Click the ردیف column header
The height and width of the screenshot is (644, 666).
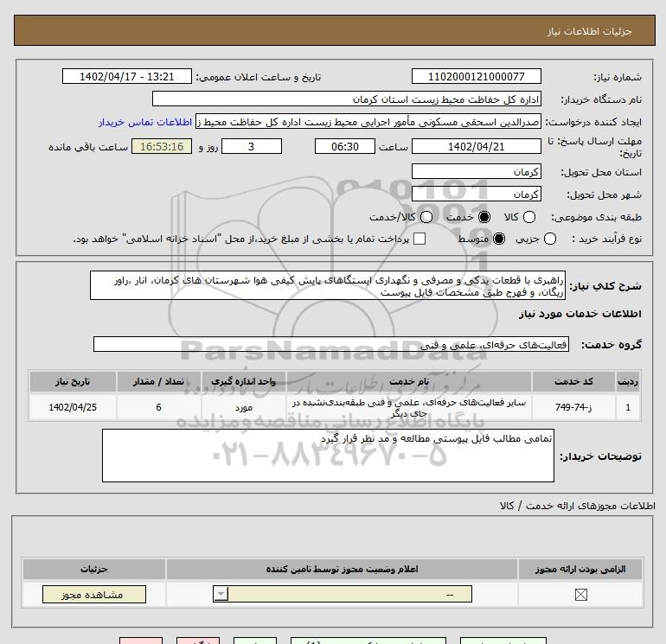(x=628, y=381)
